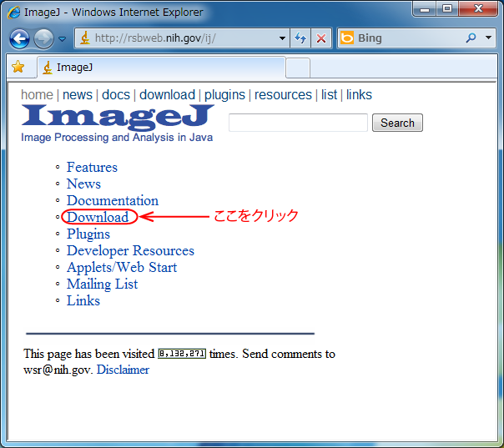Open the Mailing List link
The image size is (504, 448).
102,284
